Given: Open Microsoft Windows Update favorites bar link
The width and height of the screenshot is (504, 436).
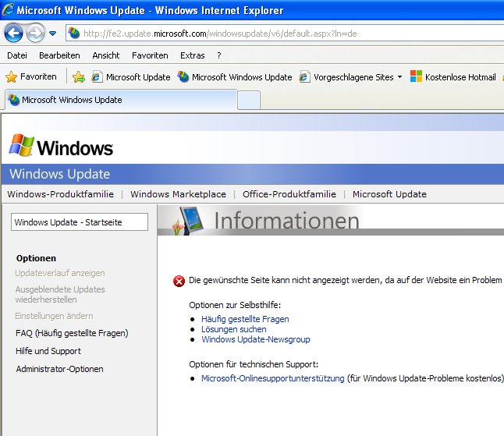Looking at the screenshot, I should (235, 77).
